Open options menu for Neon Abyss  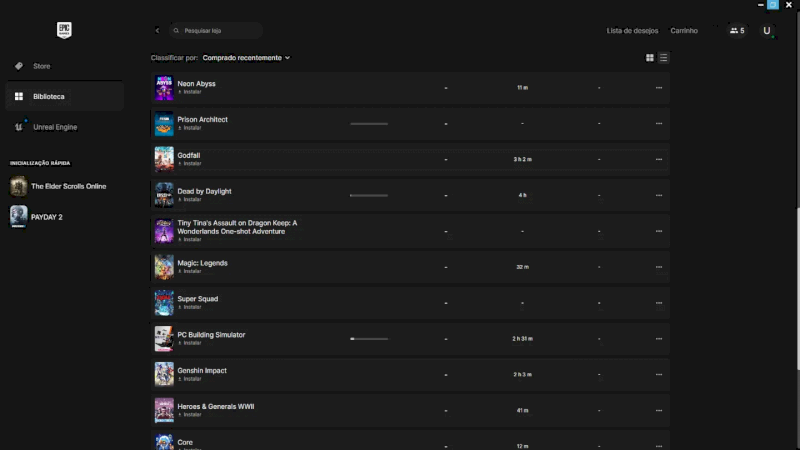pos(658,88)
